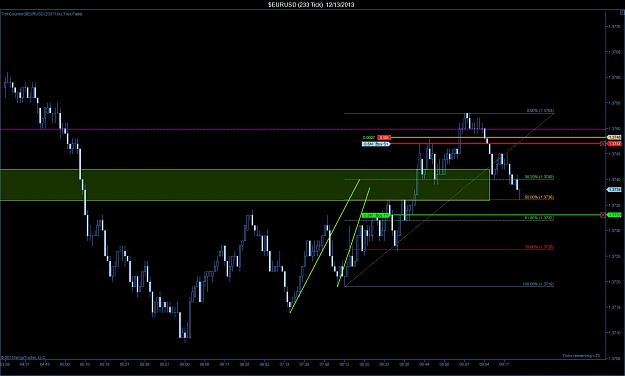Screen dimensions: 625x376
Task: Click the Fibonacci 100.00% level label
Action: [538, 284]
